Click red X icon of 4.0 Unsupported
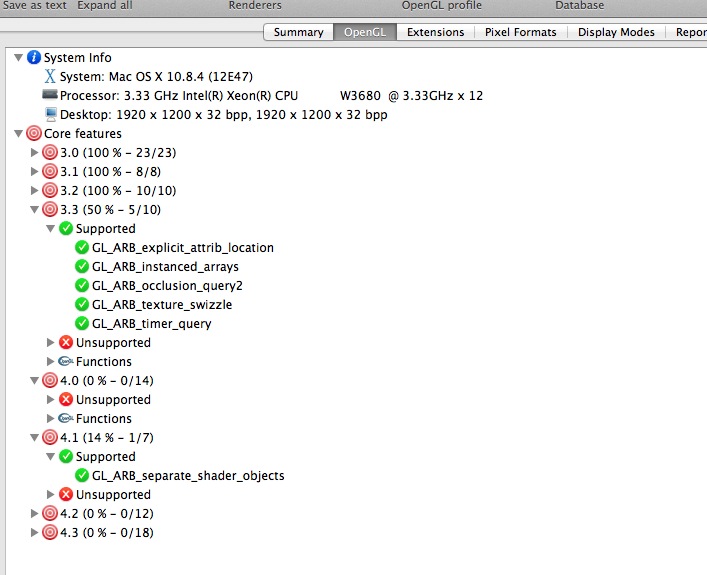707x575 pixels. (x=66, y=399)
